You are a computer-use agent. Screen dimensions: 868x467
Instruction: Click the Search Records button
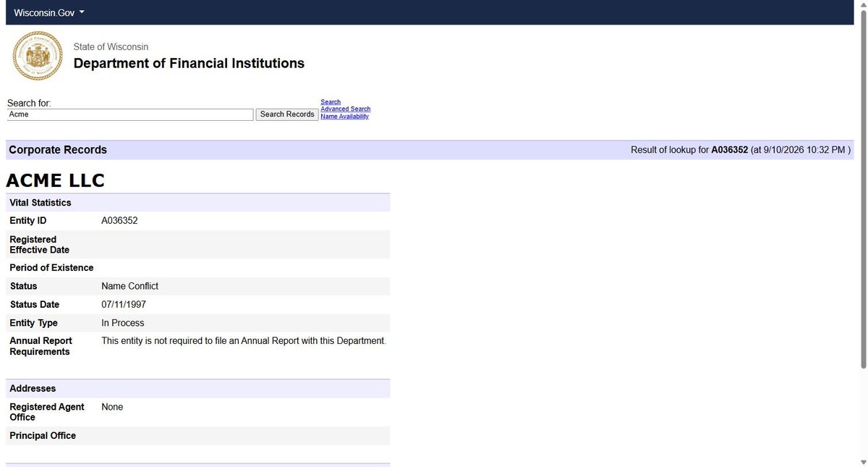287,114
